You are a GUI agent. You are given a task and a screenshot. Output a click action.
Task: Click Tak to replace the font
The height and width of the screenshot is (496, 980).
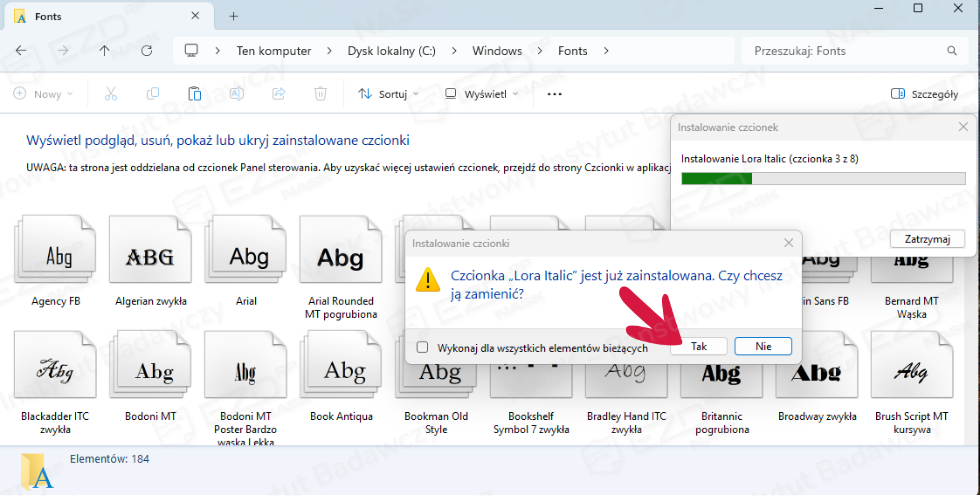pyautogui.click(x=699, y=346)
